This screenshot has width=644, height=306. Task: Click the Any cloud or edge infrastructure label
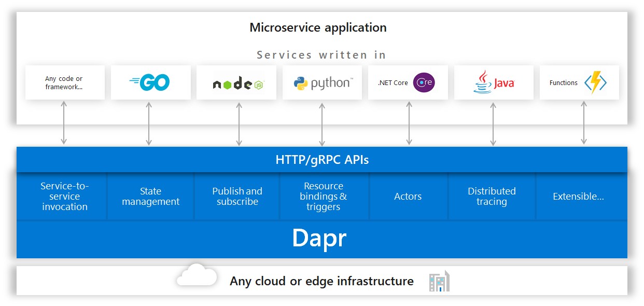(321, 281)
